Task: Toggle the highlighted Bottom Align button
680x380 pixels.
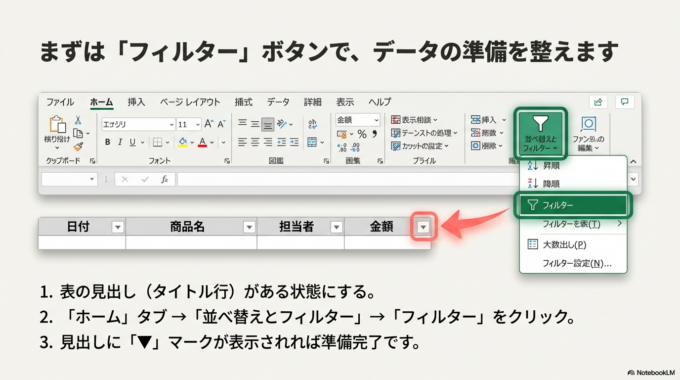Action: [x=268, y=124]
